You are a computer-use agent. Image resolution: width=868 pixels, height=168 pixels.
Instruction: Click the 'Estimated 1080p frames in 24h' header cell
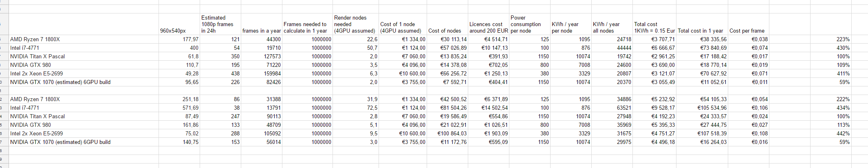pos(220,24)
